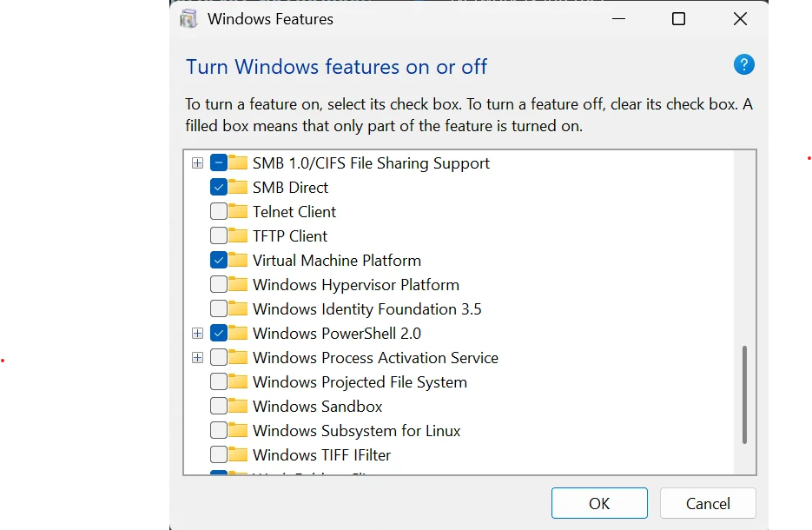Expand Windows Process Activation Service node
This screenshot has height=530, width=812.
pos(197,358)
